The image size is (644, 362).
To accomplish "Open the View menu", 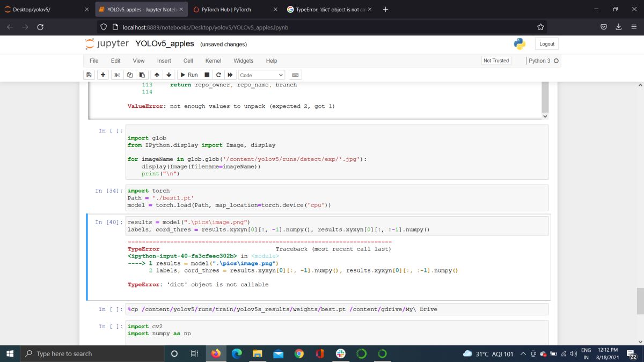I will click(x=138, y=61).
